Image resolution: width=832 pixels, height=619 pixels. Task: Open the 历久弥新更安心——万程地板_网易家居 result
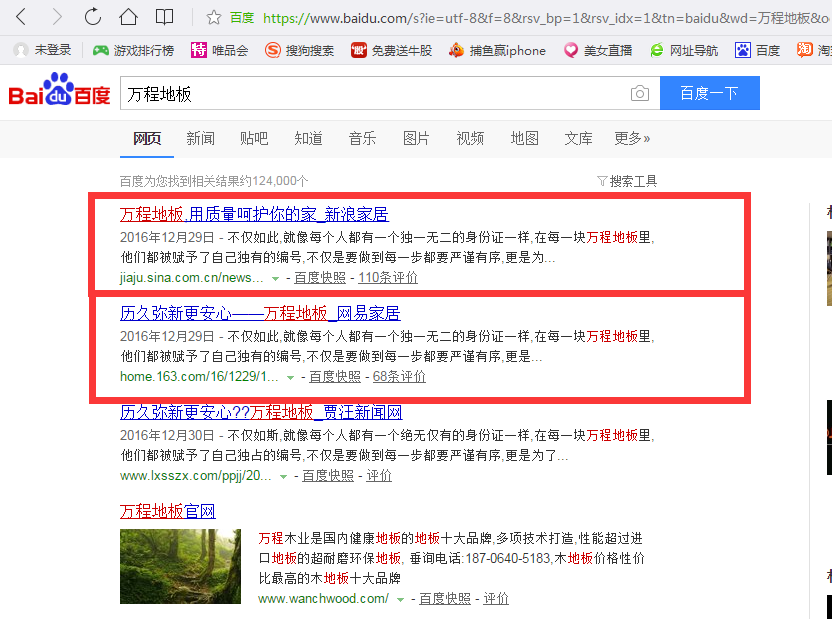(x=260, y=313)
